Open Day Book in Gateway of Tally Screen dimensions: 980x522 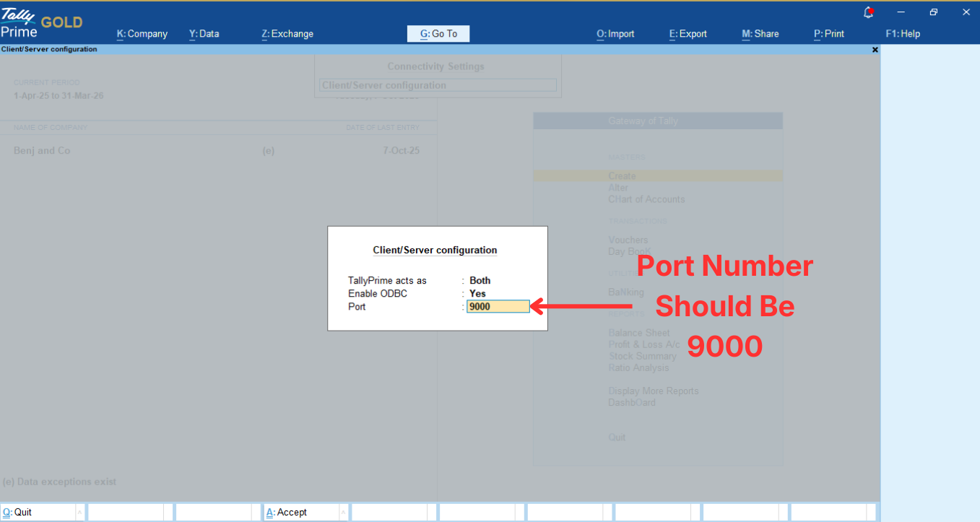(x=630, y=251)
